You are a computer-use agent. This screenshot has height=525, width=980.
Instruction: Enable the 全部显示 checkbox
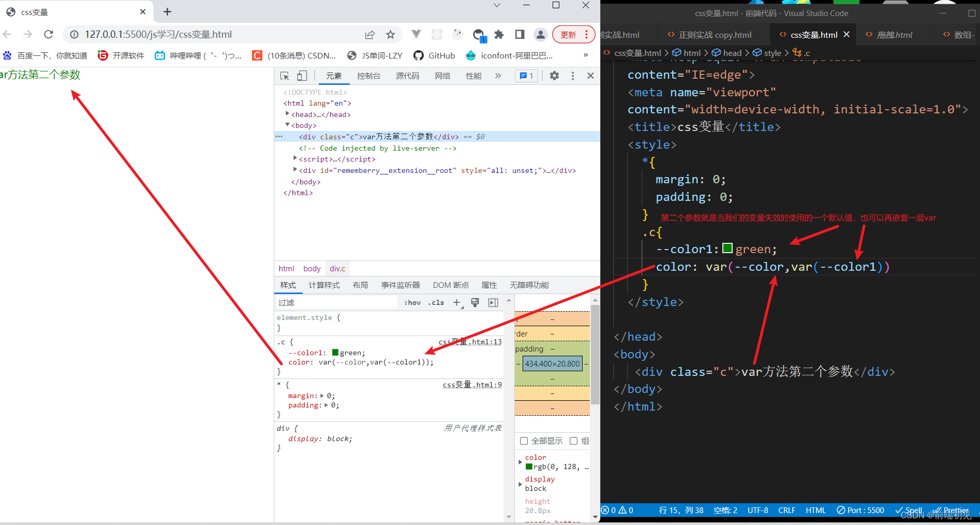click(x=524, y=441)
